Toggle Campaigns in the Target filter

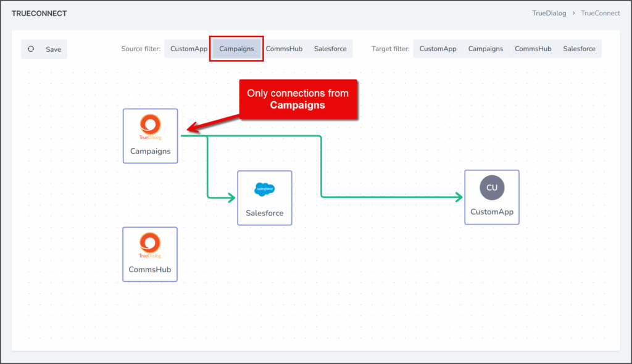tap(485, 49)
